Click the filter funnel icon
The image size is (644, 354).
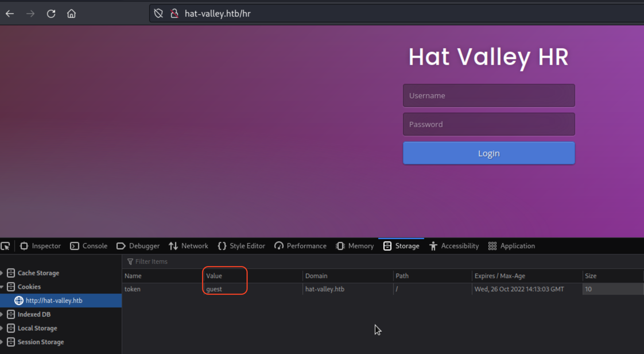pos(130,261)
